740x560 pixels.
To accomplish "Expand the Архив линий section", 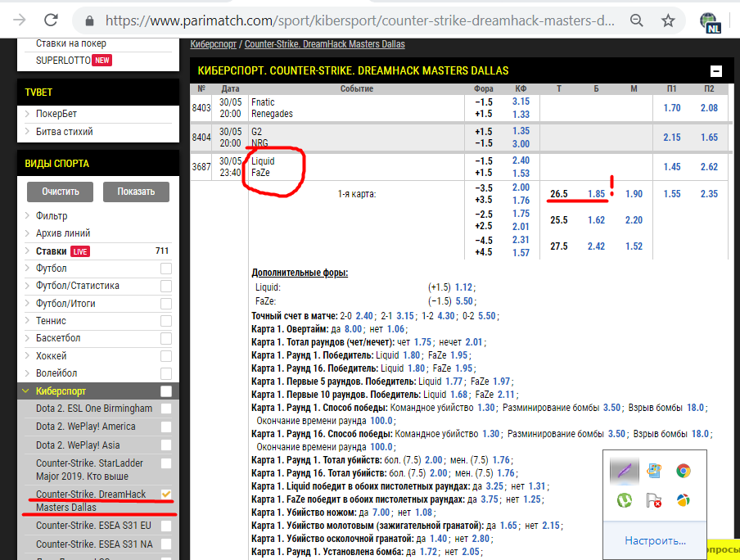I will (x=27, y=233).
